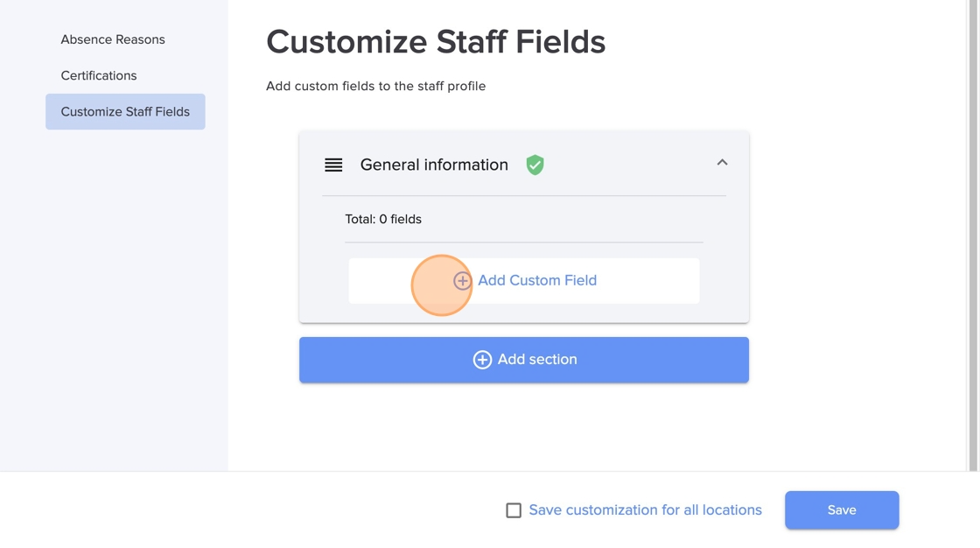Click the green shield checkmark icon
Image resolution: width=980 pixels, height=548 pixels.
tap(535, 165)
